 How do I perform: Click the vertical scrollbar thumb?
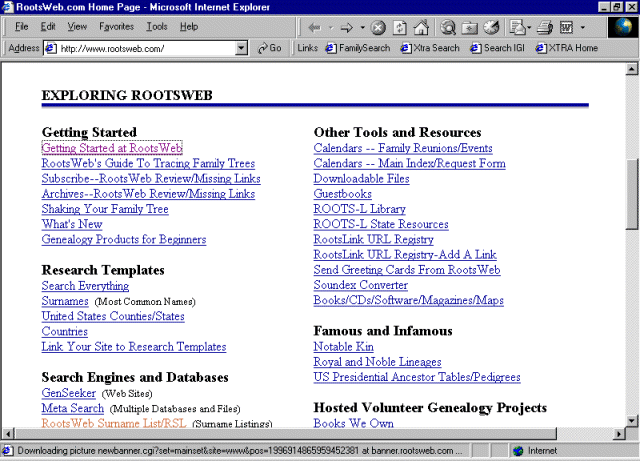pyautogui.click(x=631, y=194)
